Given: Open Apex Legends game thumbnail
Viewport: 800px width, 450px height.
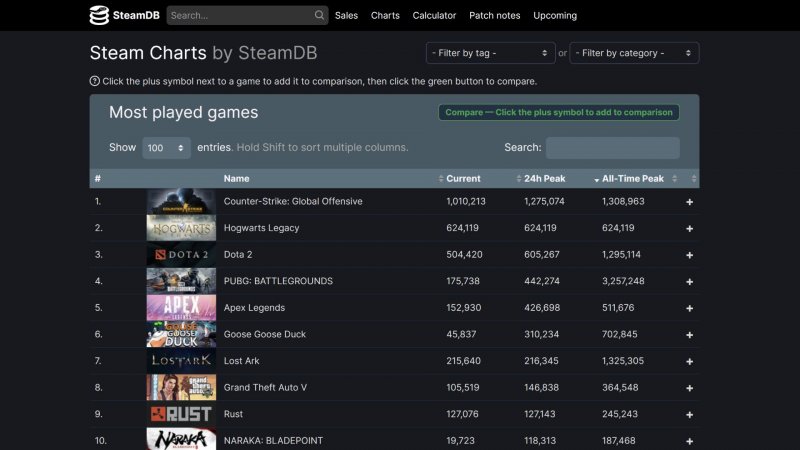Looking at the screenshot, I should (x=181, y=307).
